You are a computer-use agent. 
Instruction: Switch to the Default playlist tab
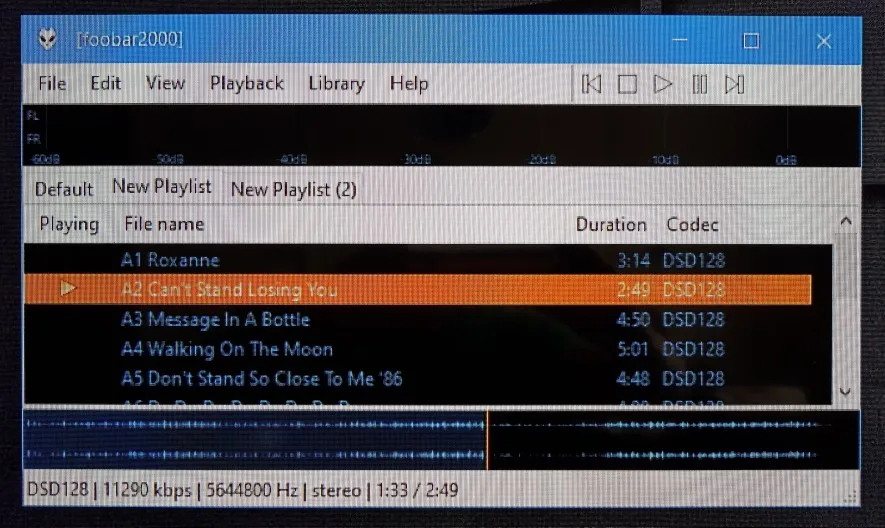(64, 189)
